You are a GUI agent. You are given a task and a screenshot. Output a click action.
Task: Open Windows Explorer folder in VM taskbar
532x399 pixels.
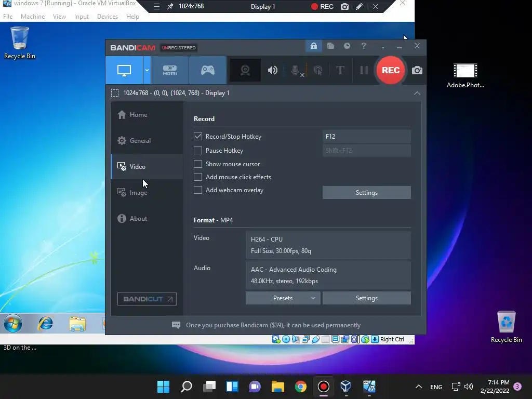point(77,323)
